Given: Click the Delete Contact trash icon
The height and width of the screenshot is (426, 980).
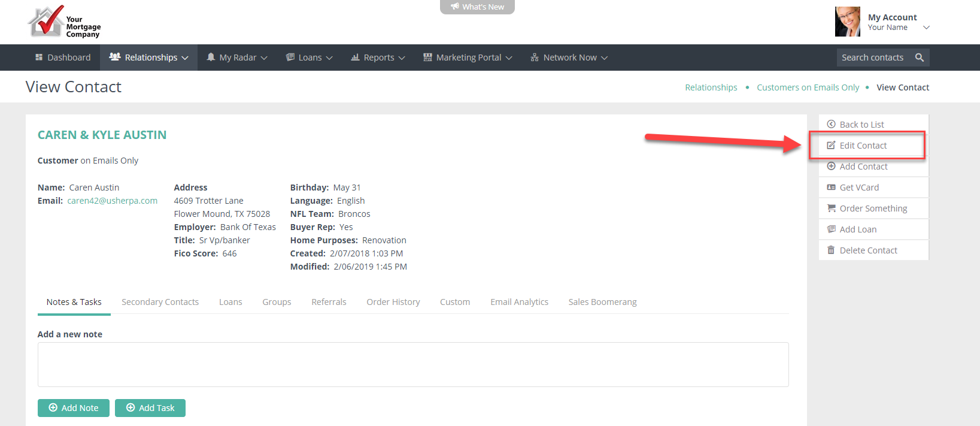Looking at the screenshot, I should pyautogui.click(x=831, y=250).
